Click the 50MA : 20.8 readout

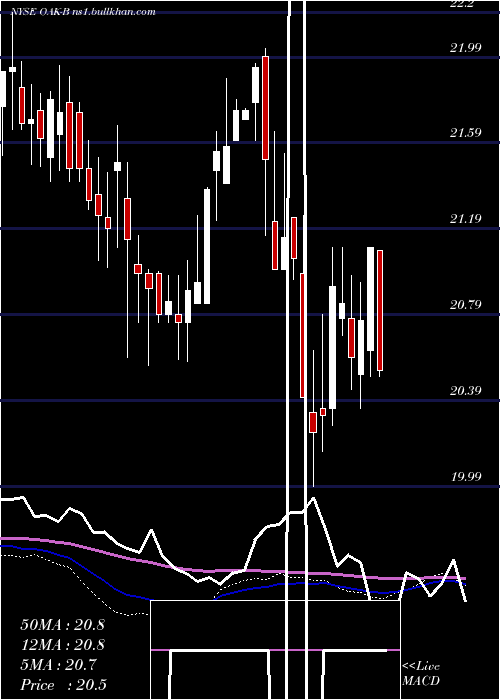click(x=62, y=625)
